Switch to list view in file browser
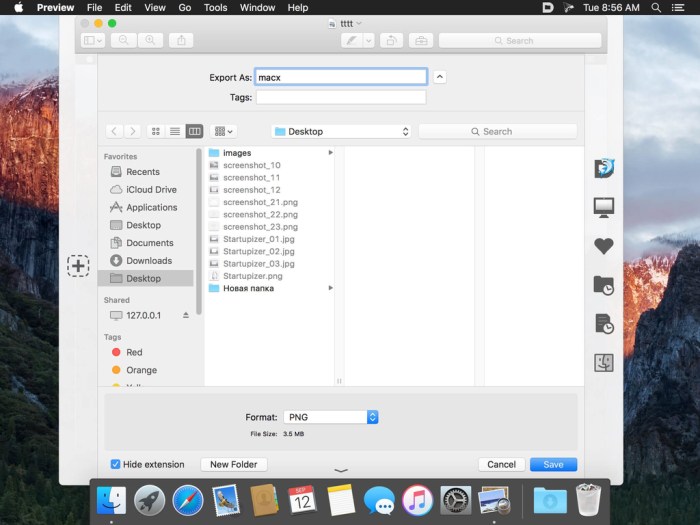The width and height of the screenshot is (700, 525). click(x=175, y=131)
